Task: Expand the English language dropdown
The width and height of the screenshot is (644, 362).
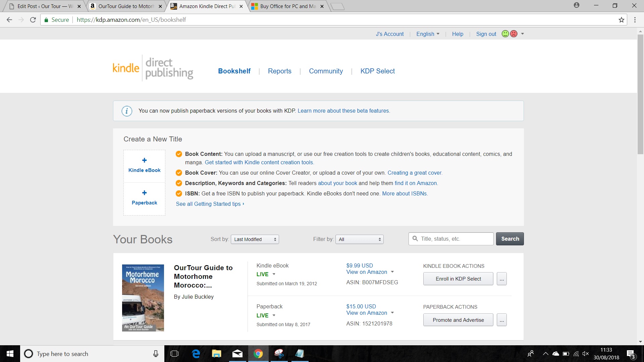Action: point(428,34)
